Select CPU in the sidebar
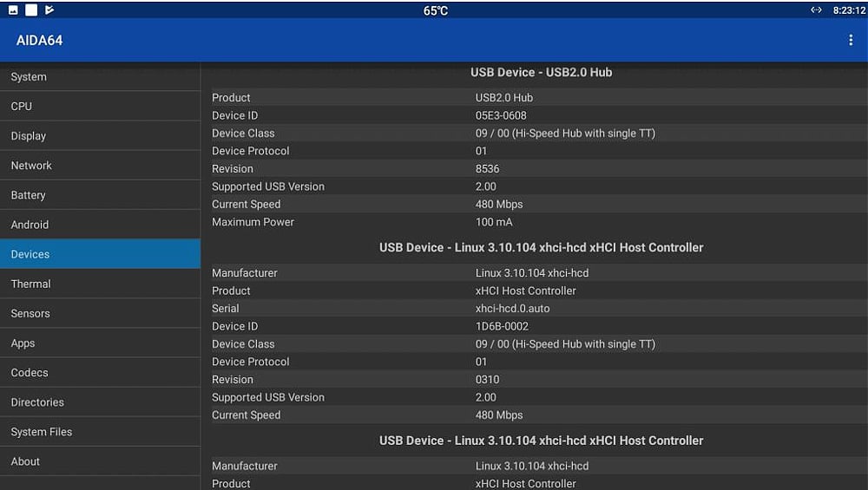The width and height of the screenshot is (868, 490). pyautogui.click(x=100, y=107)
